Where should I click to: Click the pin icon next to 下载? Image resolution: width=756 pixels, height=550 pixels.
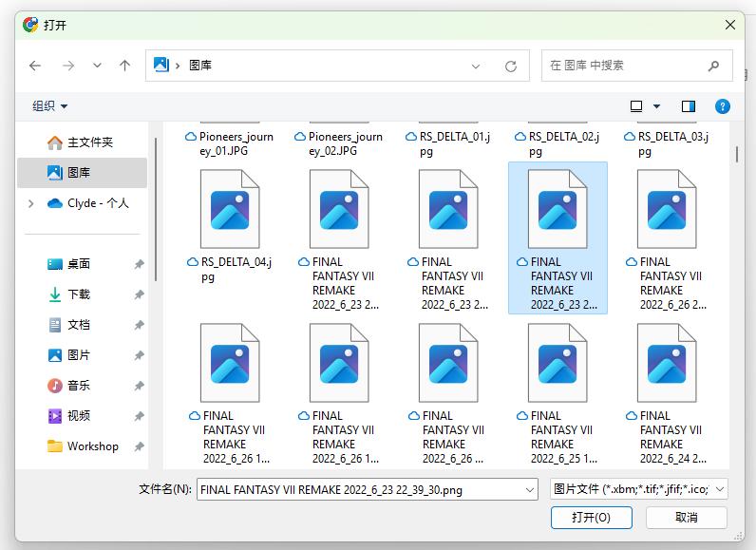coord(139,294)
